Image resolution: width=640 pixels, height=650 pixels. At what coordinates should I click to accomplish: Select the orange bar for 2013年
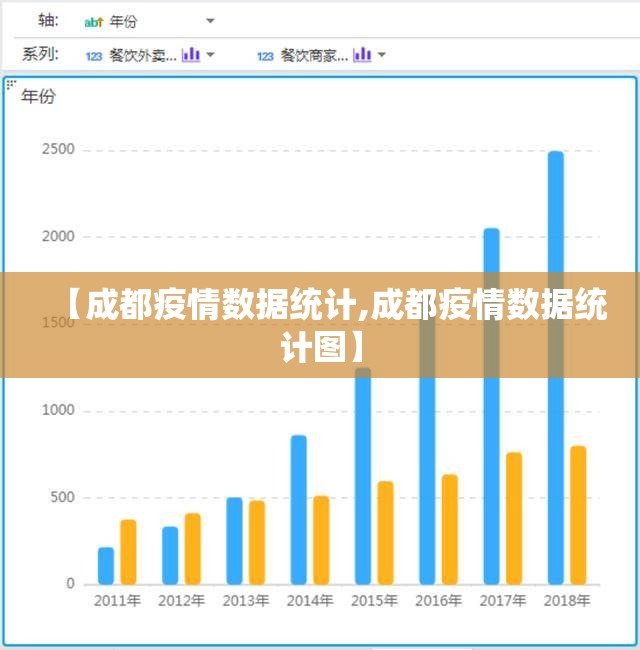(x=257, y=543)
